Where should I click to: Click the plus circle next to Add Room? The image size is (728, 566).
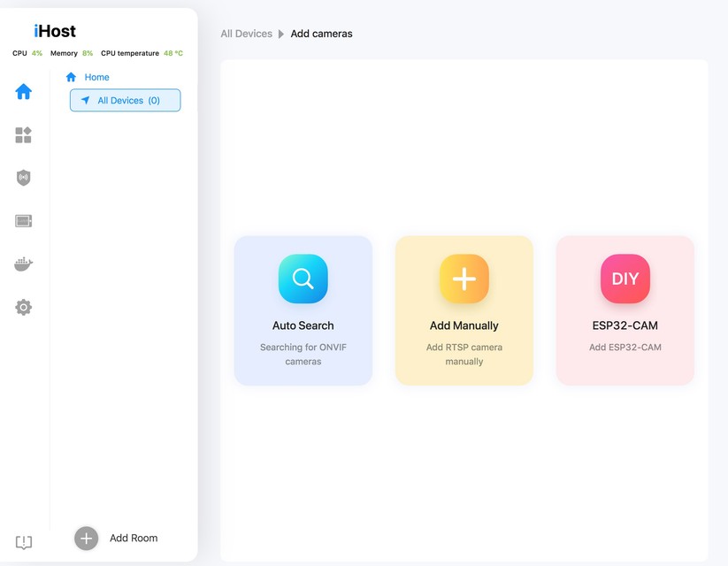click(86, 538)
